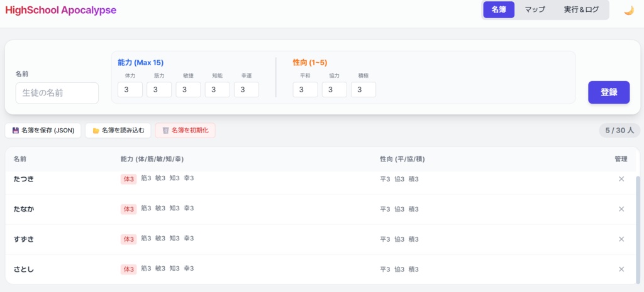
Task: Click the X icon for すずき
Action: pos(621,239)
